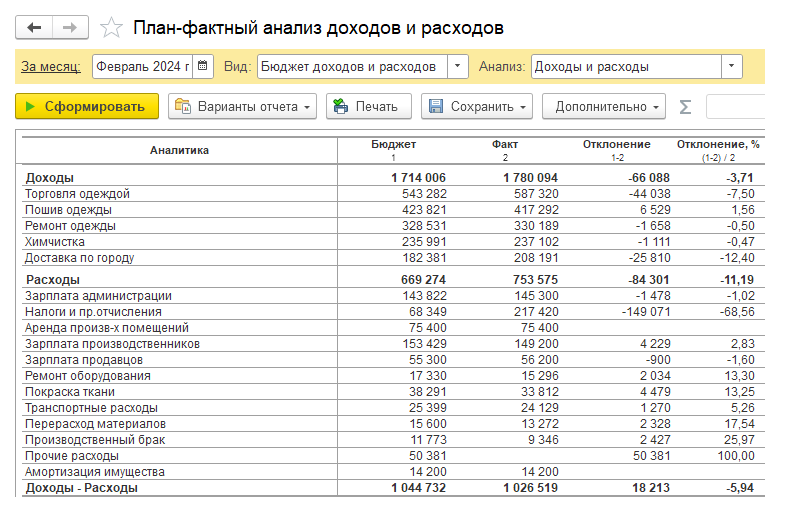Click percent value '-12,40'
The width and height of the screenshot is (800, 512).
pos(737,258)
